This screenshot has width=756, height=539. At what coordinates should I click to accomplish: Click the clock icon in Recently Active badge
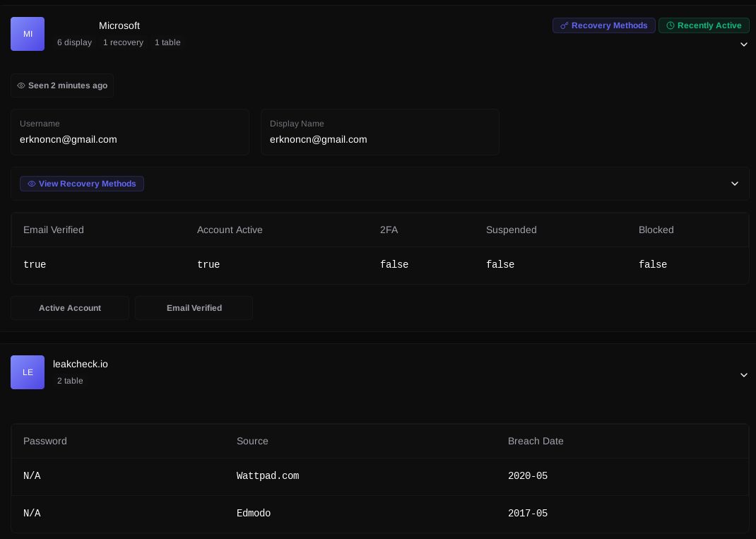point(671,25)
